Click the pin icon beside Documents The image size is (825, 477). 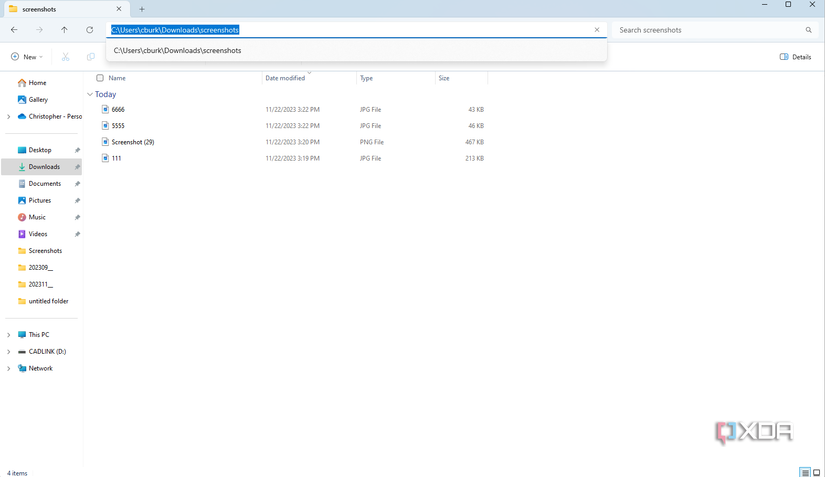tap(77, 184)
